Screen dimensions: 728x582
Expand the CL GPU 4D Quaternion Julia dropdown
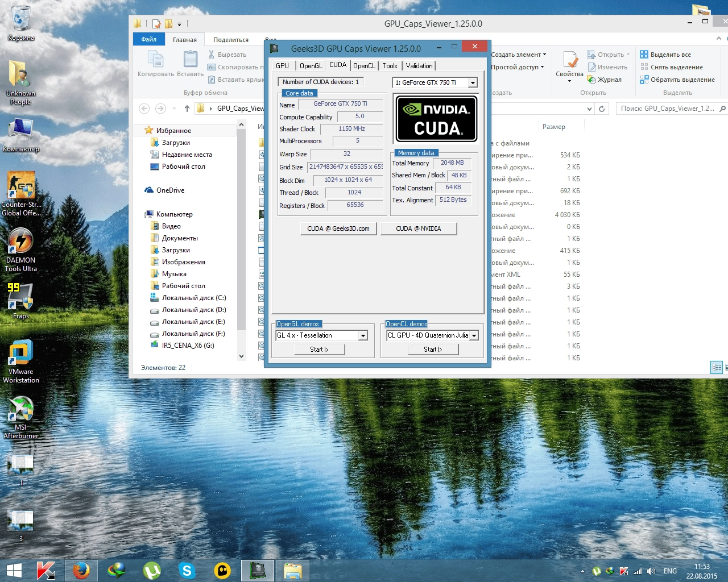coord(474,336)
